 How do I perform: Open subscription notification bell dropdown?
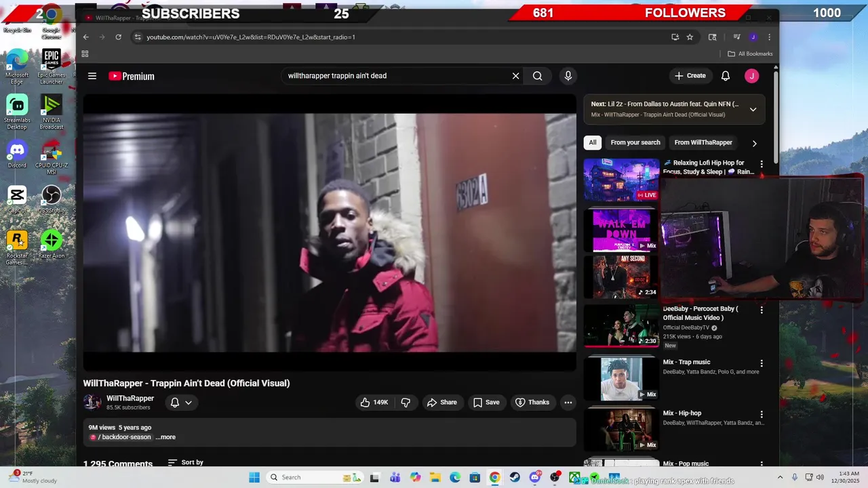181,403
